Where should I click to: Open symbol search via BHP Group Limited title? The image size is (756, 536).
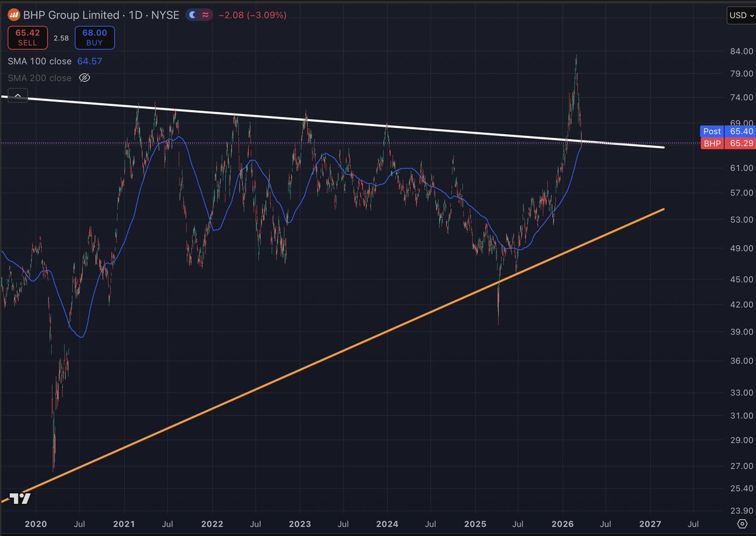click(71, 14)
